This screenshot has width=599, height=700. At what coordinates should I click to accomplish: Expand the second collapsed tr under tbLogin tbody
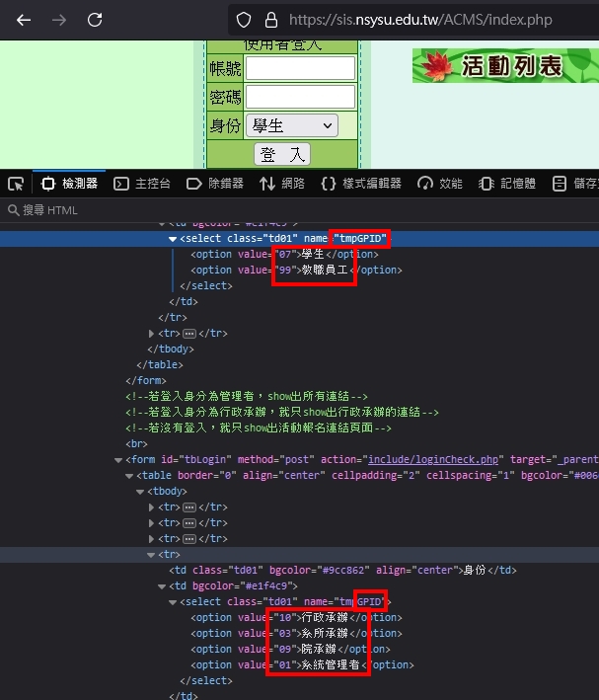point(151,522)
